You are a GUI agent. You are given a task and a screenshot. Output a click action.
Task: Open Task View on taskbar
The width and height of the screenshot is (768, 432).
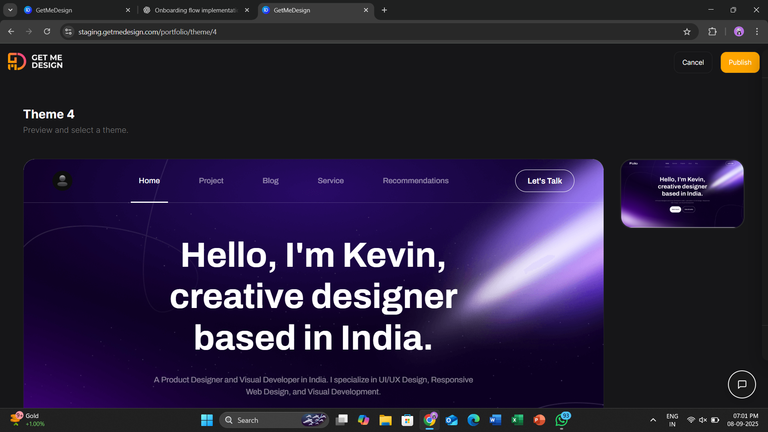point(342,420)
